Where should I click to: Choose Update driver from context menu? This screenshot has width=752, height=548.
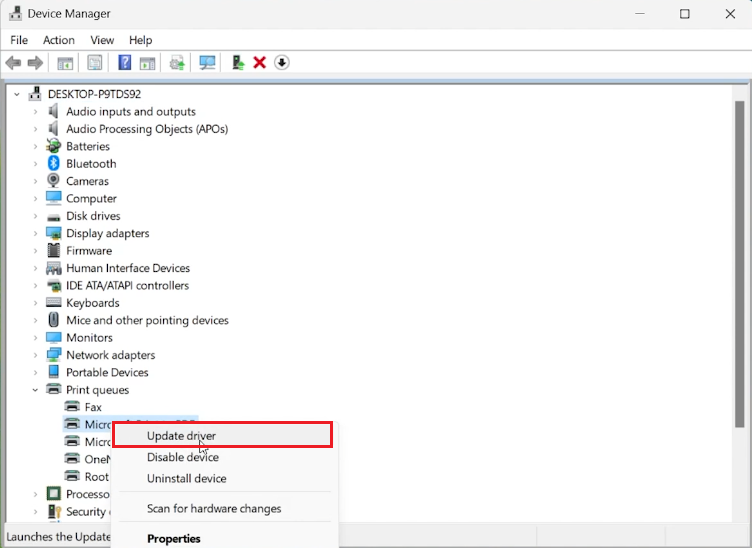coord(181,436)
